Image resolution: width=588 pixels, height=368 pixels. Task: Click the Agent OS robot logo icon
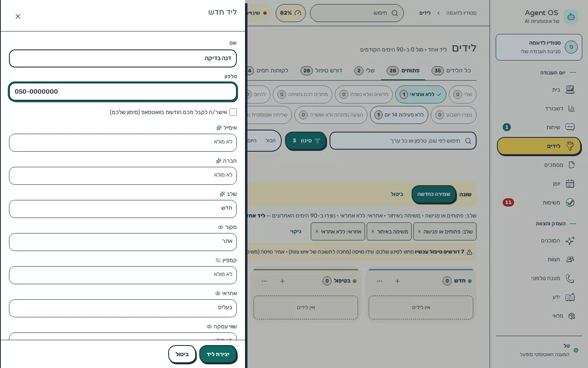point(571,17)
